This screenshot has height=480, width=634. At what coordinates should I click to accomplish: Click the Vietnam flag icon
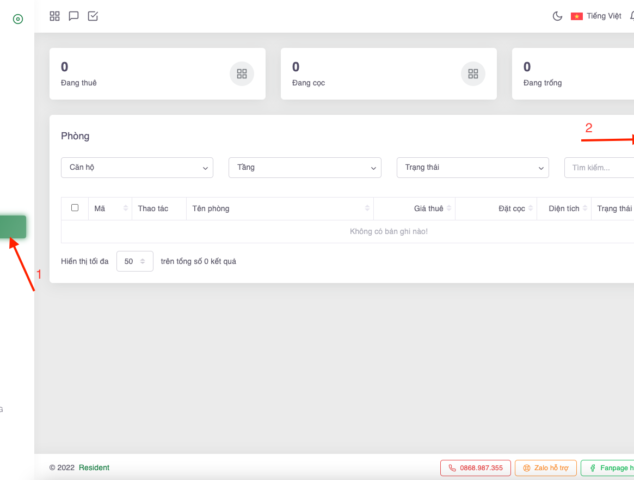pos(577,16)
